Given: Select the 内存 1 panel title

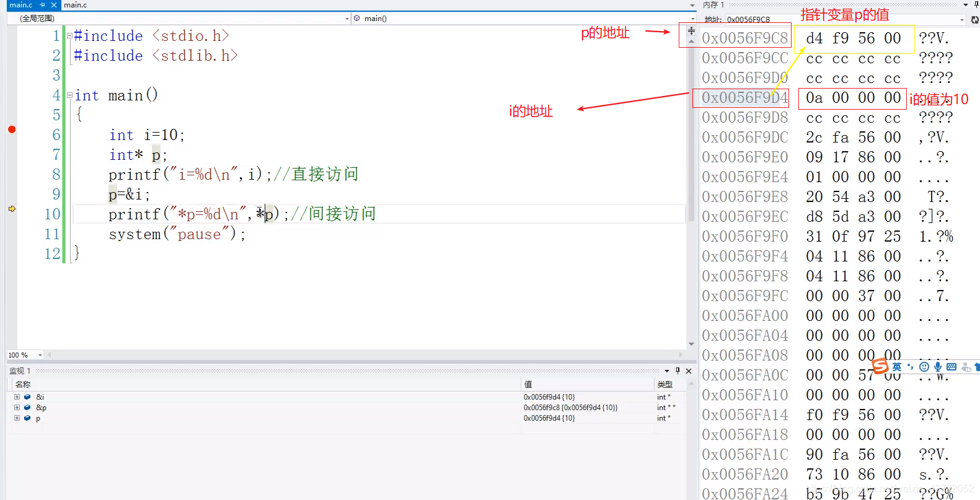Looking at the screenshot, I should click(713, 4).
